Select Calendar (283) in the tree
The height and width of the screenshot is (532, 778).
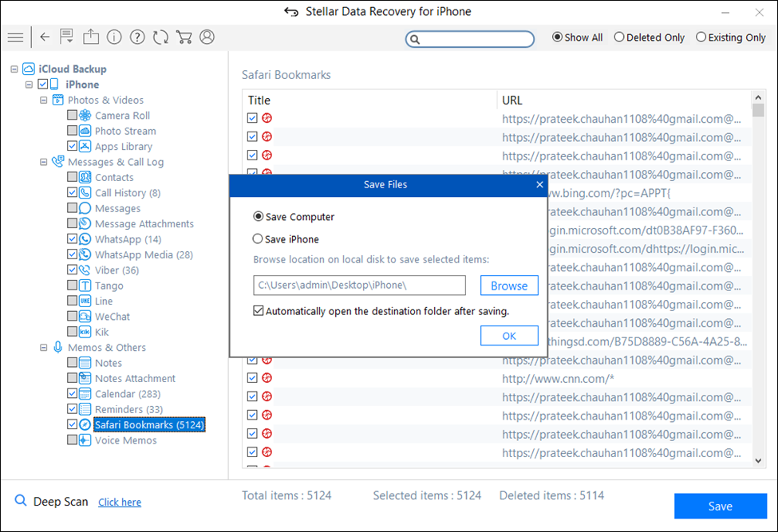128,394
